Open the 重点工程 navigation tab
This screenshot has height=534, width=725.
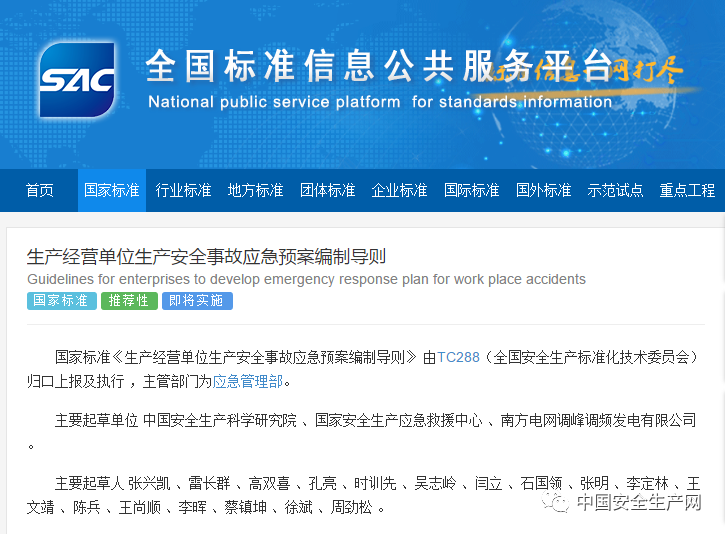click(x=688, y=190)
